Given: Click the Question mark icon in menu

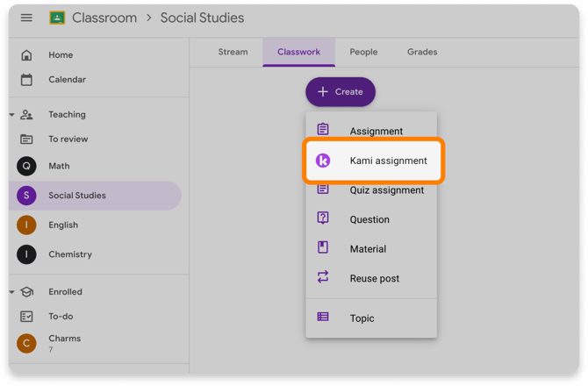Looking at the screenshot, I should coord(323,218).
